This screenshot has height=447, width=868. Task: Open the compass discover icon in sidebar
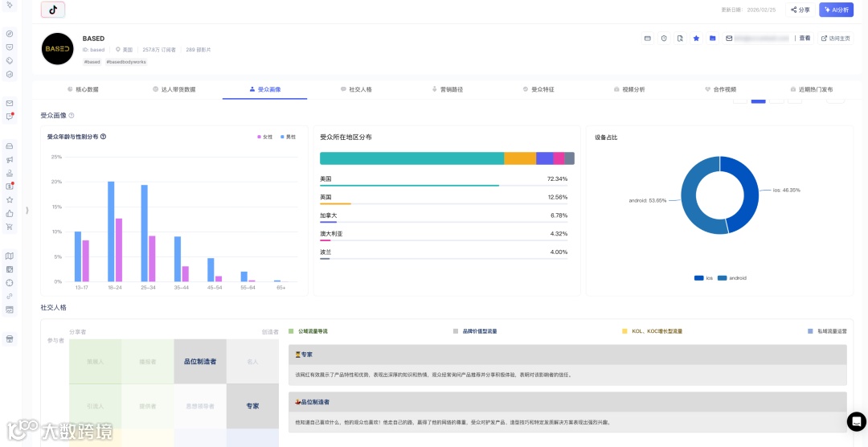[x=10, y=34]
